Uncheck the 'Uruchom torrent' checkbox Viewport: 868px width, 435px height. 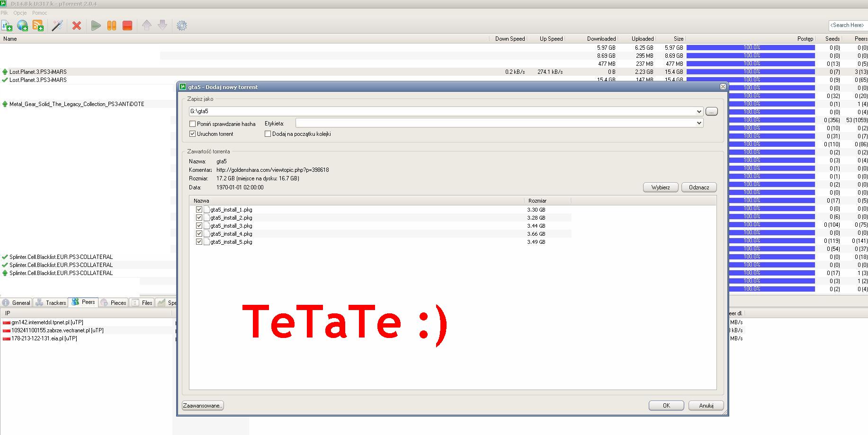point(193,134)
